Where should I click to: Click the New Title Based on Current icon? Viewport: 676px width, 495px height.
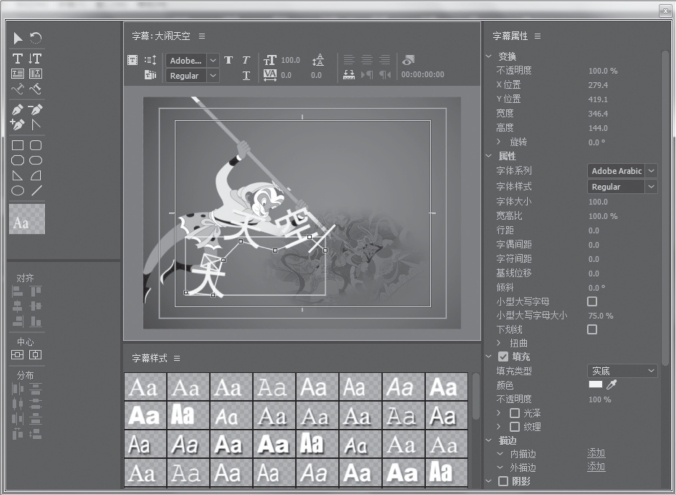pos(132,60)
